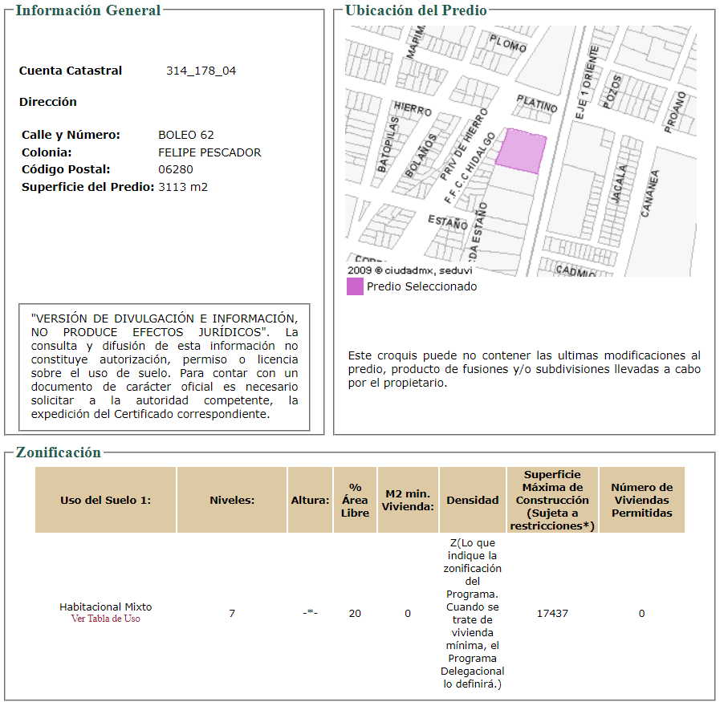Click the Uso del Suelo 1 column header

click(105, 500)
